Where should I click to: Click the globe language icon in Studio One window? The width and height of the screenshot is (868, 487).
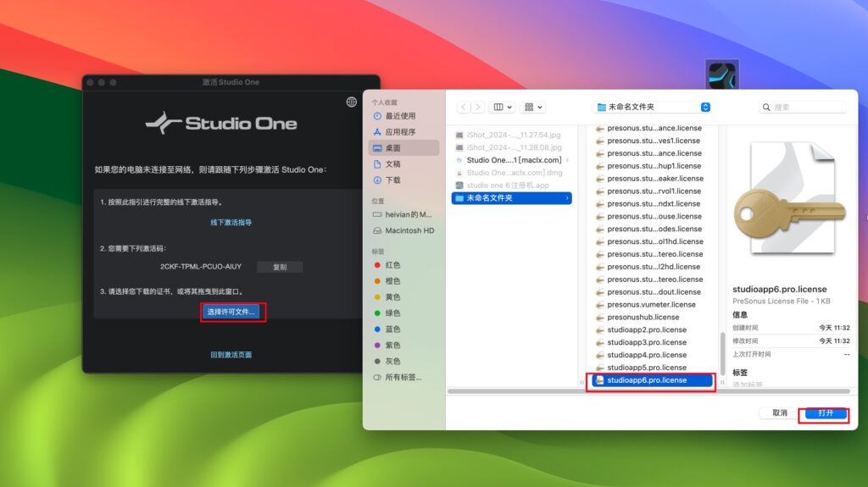[x=352, y=102]
